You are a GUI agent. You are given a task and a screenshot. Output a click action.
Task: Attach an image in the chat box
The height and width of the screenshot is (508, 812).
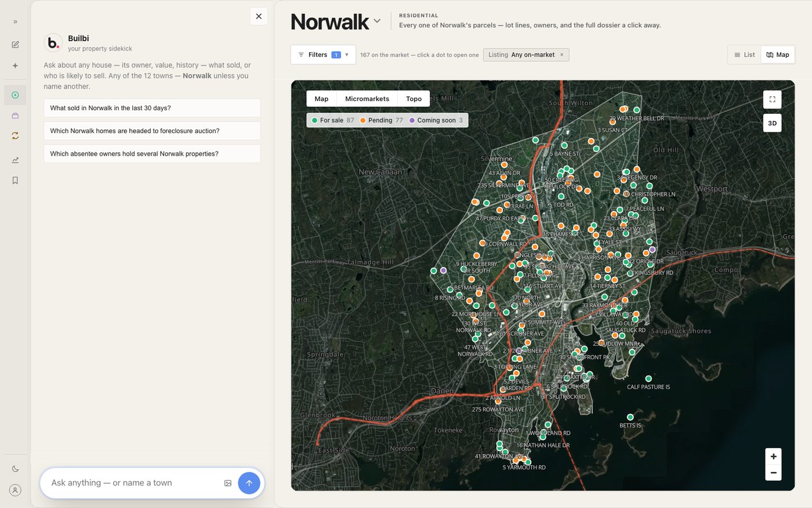point(228,483)
